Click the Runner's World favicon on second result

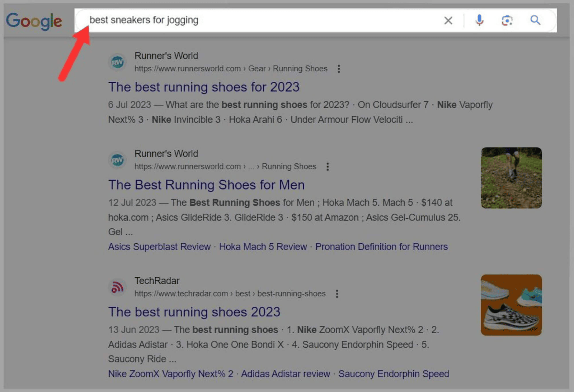(117, 160)
